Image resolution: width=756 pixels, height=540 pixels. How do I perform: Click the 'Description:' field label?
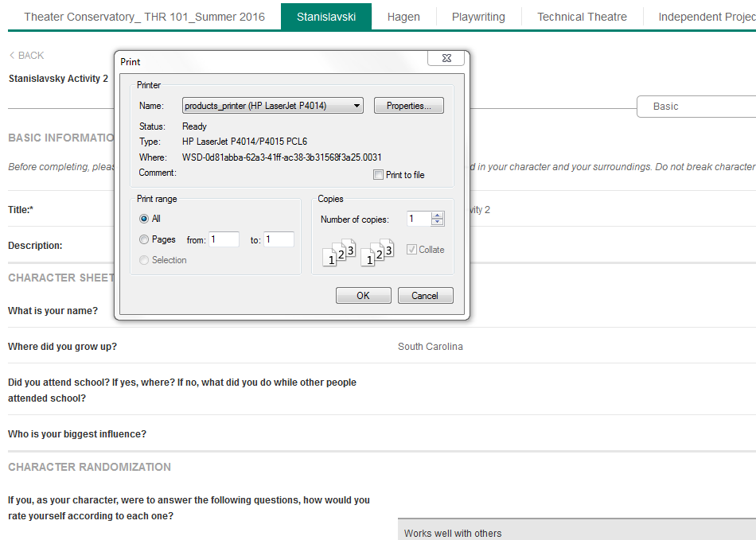click(35, 245)
